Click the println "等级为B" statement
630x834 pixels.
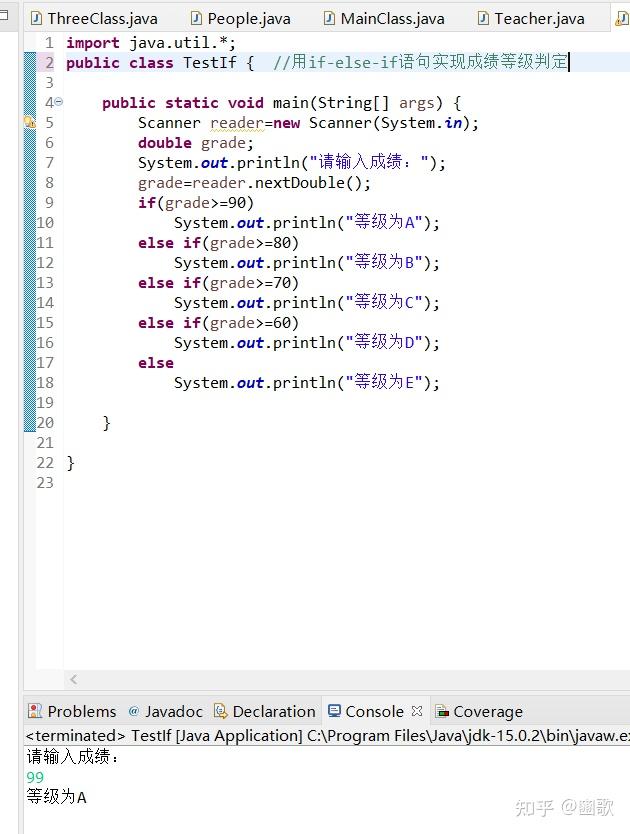[307, 262]
